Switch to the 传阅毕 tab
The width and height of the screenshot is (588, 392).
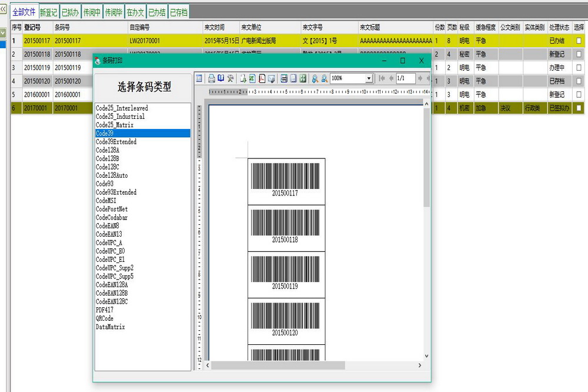point(113,12)
